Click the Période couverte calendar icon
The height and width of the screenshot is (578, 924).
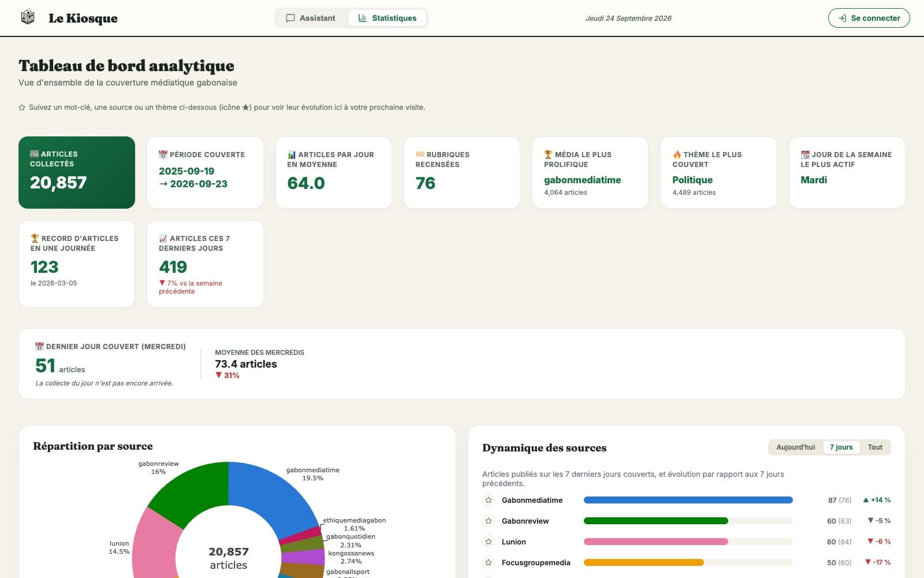(163, 154)
